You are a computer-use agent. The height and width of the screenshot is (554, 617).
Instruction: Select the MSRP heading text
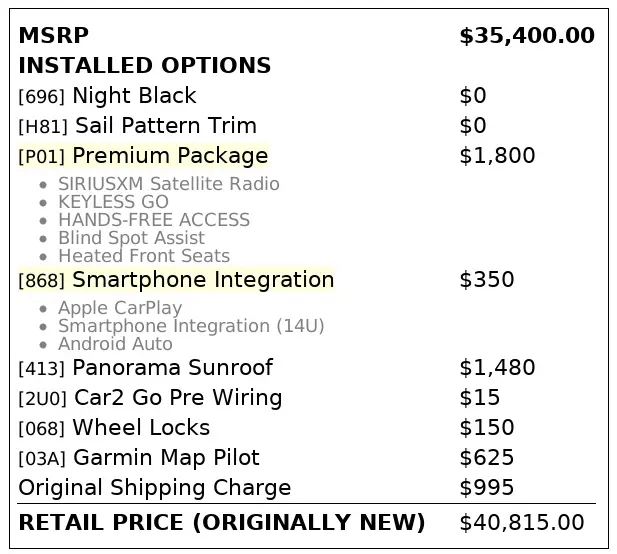(x=54, y=36)
